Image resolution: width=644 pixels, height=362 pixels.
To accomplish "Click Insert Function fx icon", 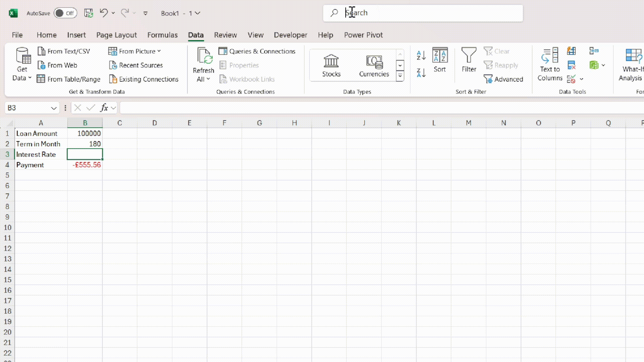I will [104, 108].
